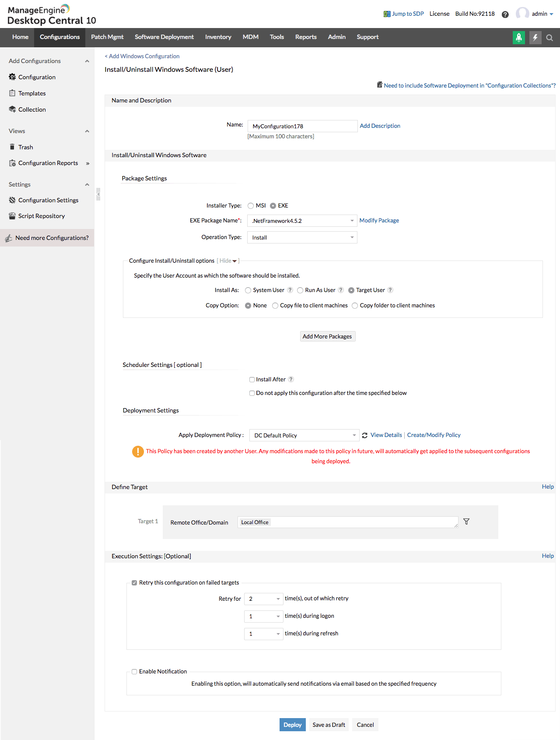This screenshot has width=560, height=740.
Task: Click the configuration Name input field
Action: pyautogui.click(x=302, y=126)
